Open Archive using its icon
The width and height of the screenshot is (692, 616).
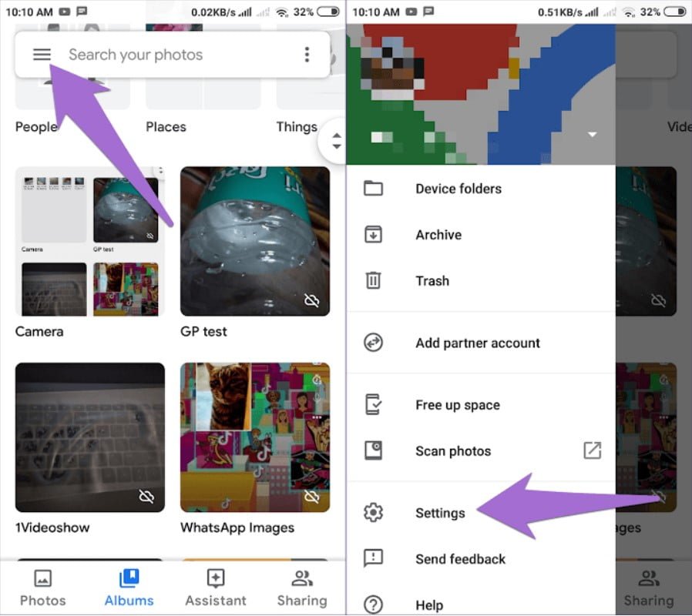pos(374,234)
